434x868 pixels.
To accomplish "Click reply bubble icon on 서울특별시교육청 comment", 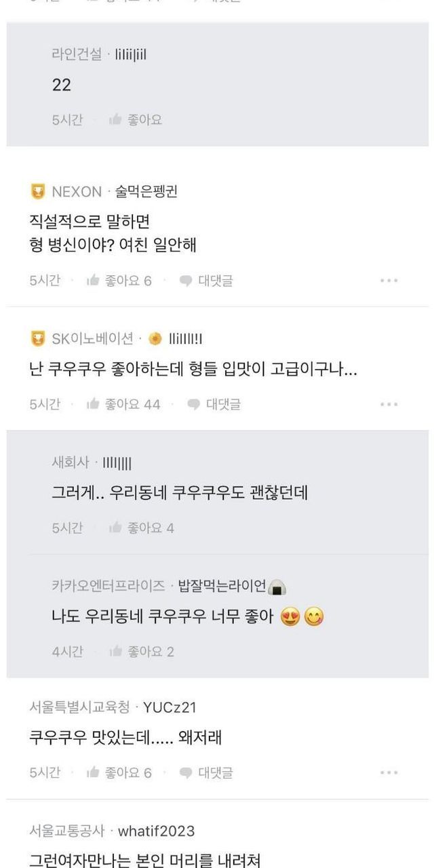I will [x=186, y=773].
